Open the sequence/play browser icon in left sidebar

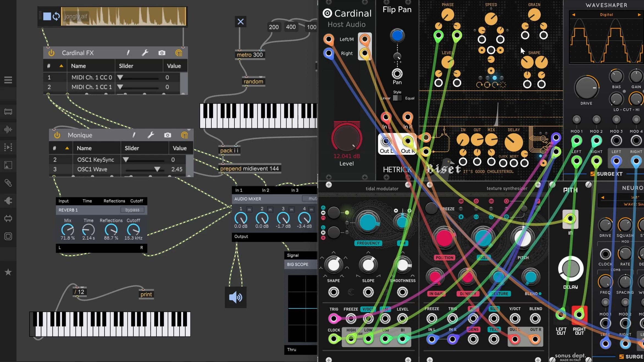pos(8,147)
